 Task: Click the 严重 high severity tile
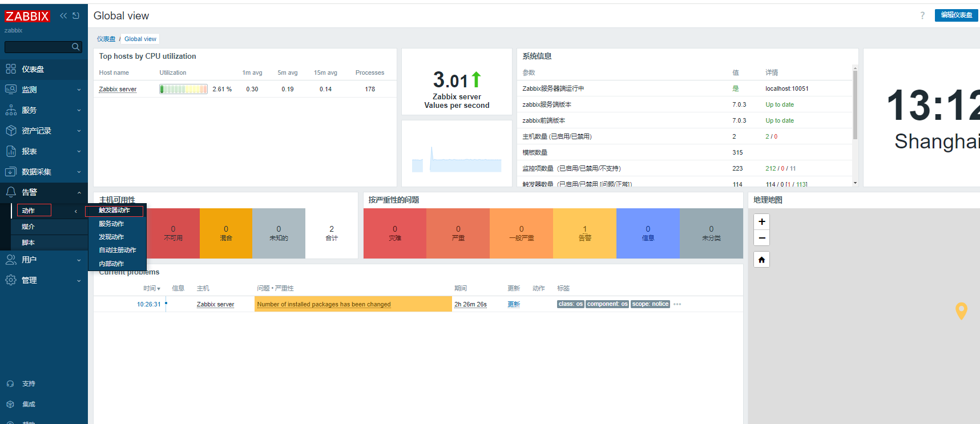(458, 233)
